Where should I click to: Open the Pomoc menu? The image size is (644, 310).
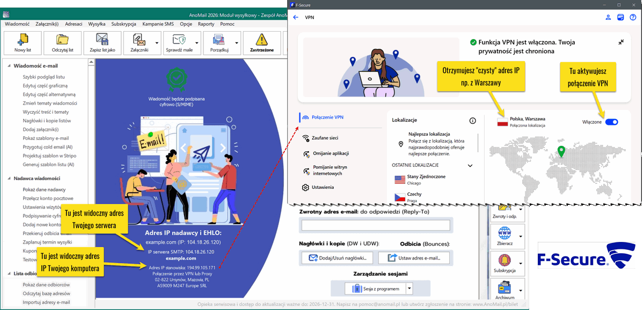coord(227,24)
